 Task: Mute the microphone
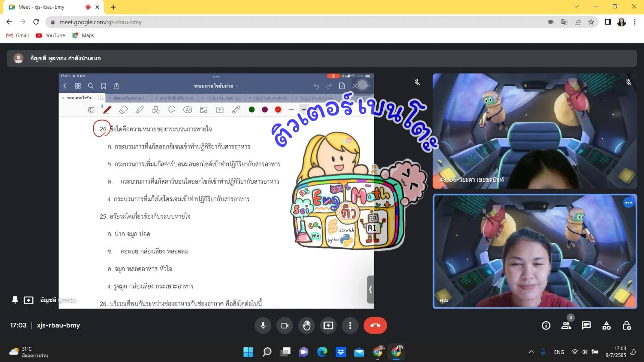click(263, 325)
